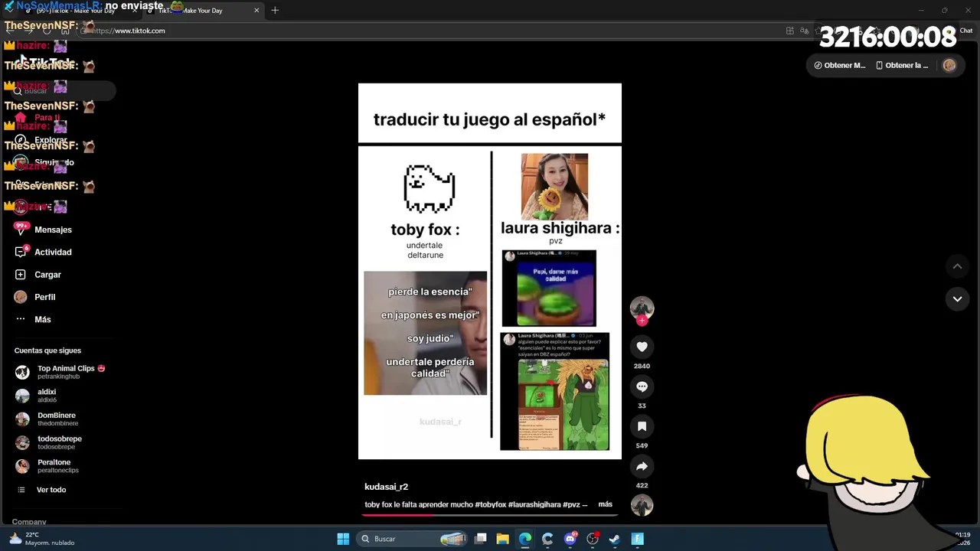
Task: Pause the video by clicking the meme
Action: (x=490, y=271)
